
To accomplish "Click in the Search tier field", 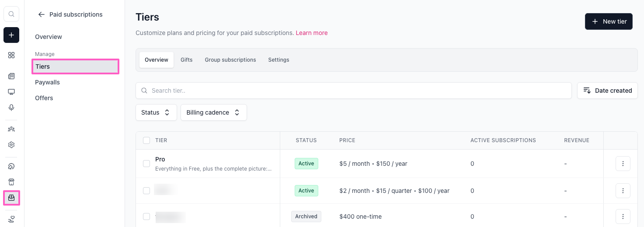I will pyautogui.click(x=354, y=91).
